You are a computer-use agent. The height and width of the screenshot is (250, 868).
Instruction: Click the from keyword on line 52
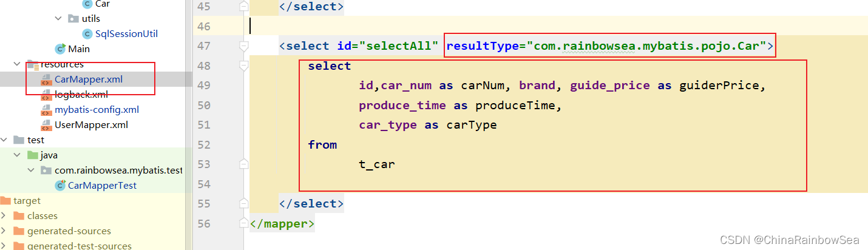pos(322,144)
